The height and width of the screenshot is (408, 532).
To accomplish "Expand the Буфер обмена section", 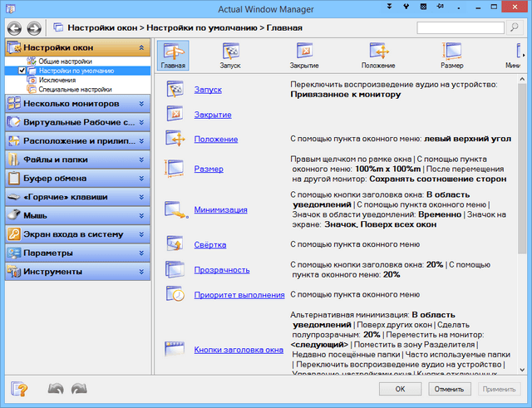I will tap(142, 177).
